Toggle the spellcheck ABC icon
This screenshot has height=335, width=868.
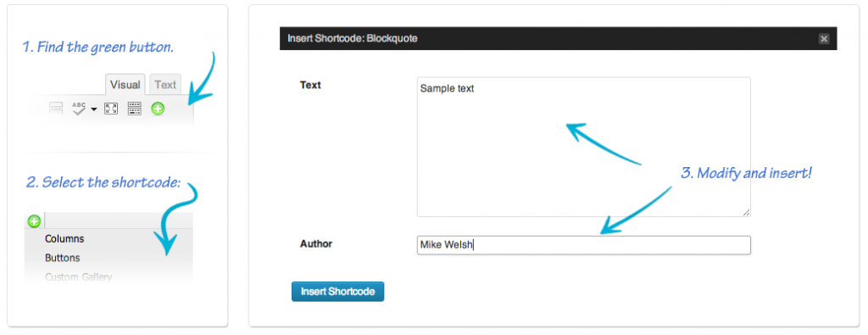pos(79,109)
